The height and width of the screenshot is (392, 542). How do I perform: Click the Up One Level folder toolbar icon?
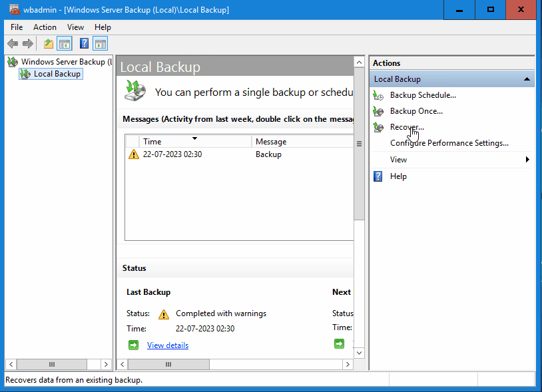pyautogui.click(x=47, y=43)
